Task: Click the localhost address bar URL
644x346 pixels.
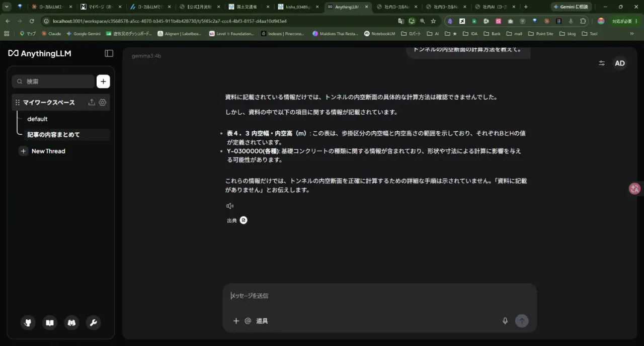Action: (x=170, y=21)
